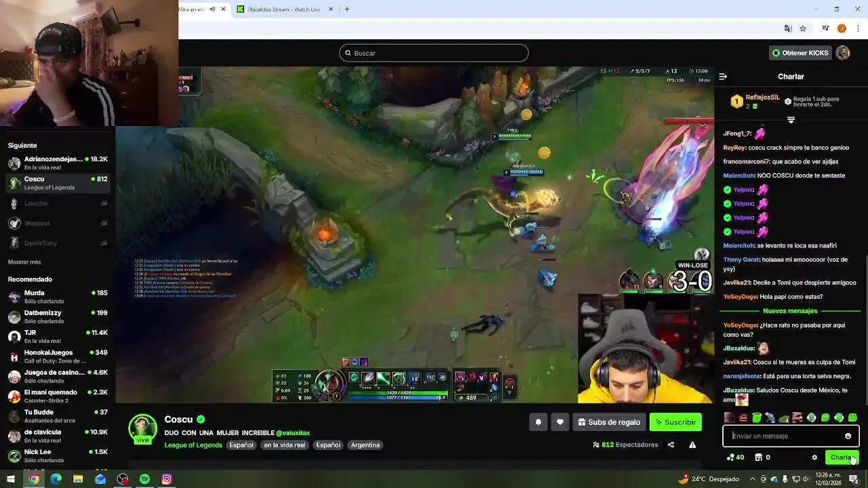Select the 'en la vida real' tag
Screen dimensions: 868x488
[285, 445]
